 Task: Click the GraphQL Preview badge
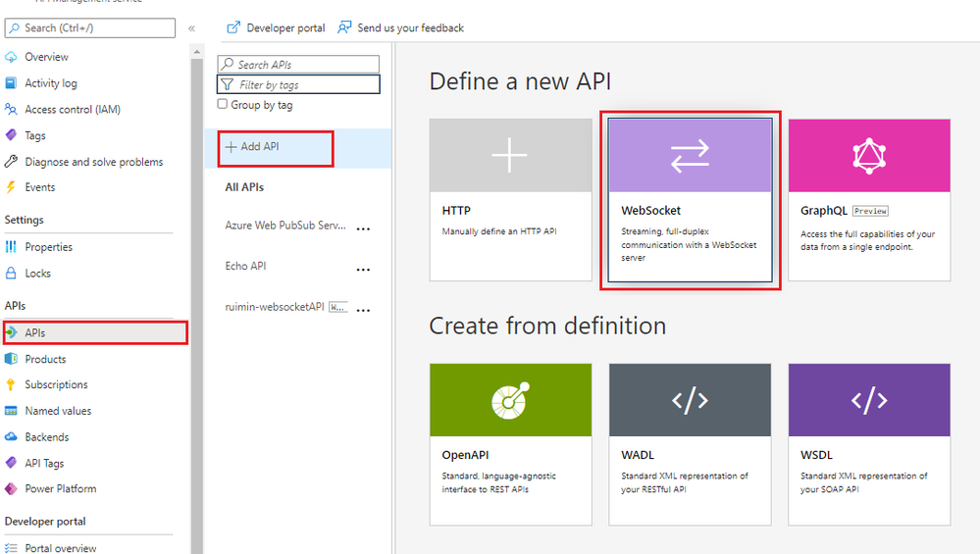pyautogui.click(x=871, y=211)
